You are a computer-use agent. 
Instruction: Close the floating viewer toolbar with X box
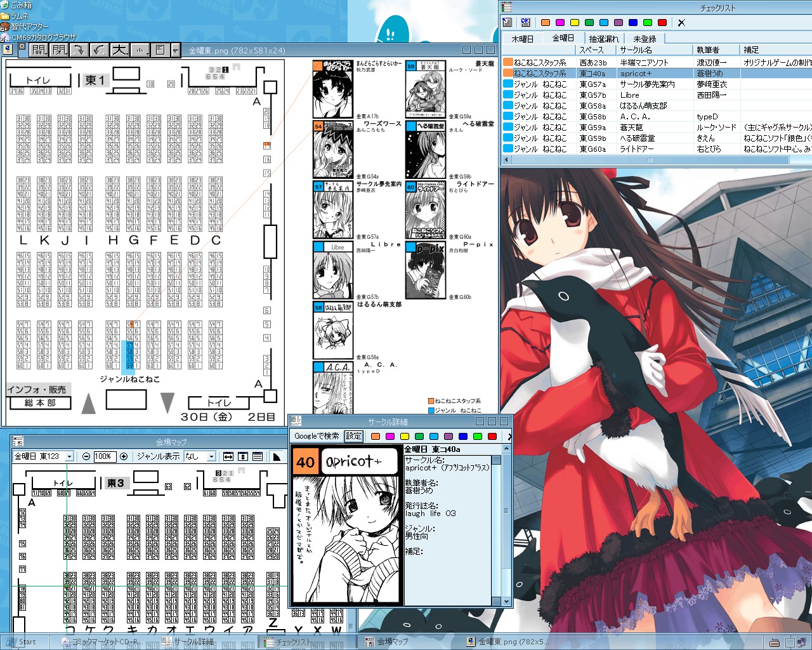22,46
